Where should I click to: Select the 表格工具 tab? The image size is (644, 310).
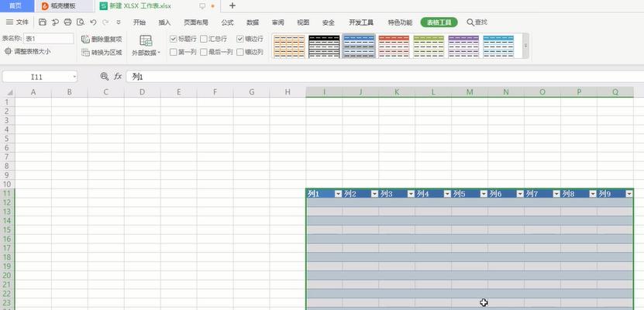point(439,22)
